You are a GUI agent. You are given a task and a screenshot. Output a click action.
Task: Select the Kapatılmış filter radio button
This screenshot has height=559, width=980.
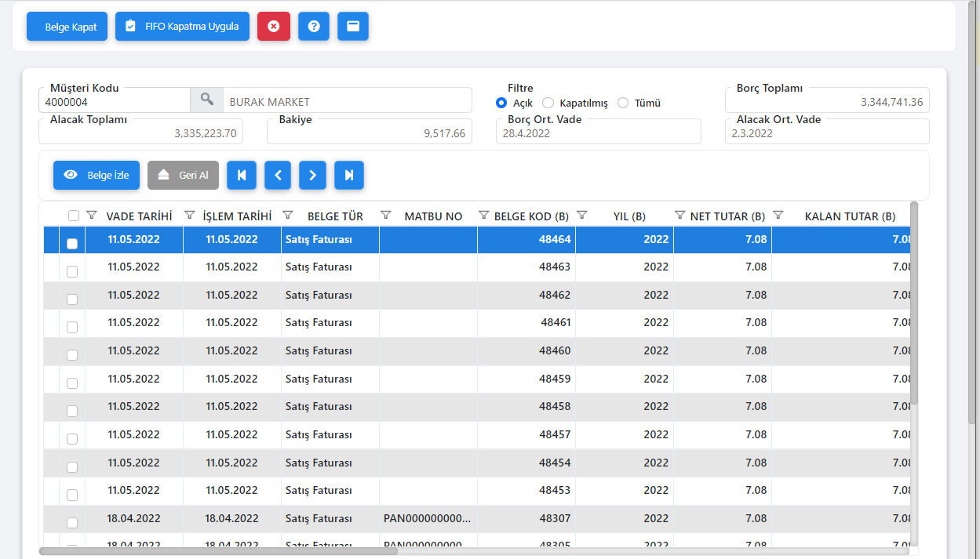(x=548, y=103)
